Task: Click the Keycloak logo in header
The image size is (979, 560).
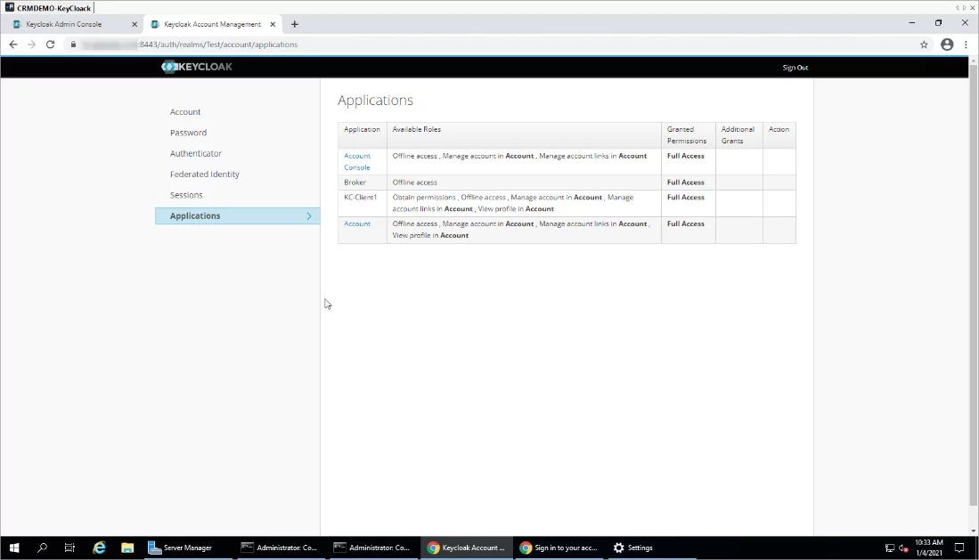Action: [x=197, y=67]
